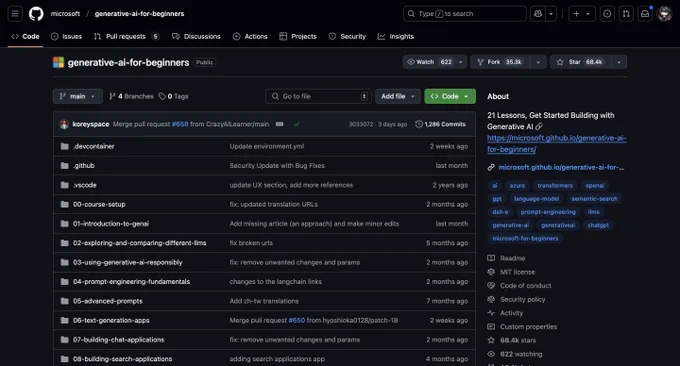
Task: Open the Add file dropdown
Action: [398, 96]
